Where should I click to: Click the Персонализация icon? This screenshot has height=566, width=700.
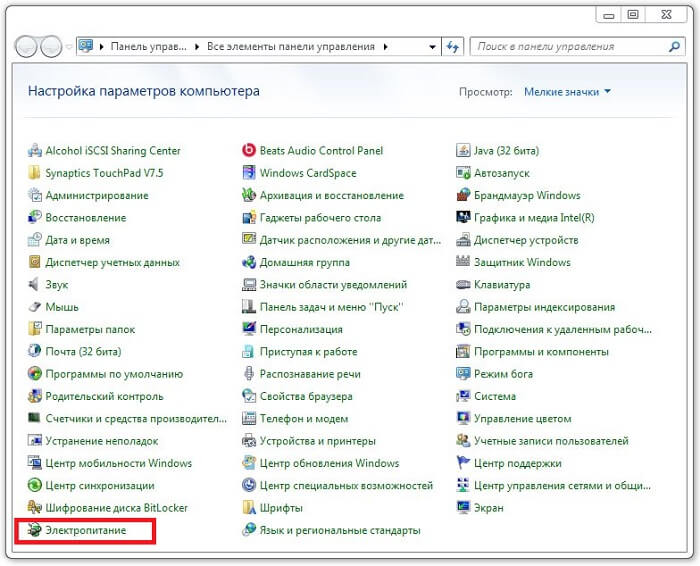point(249,329)
